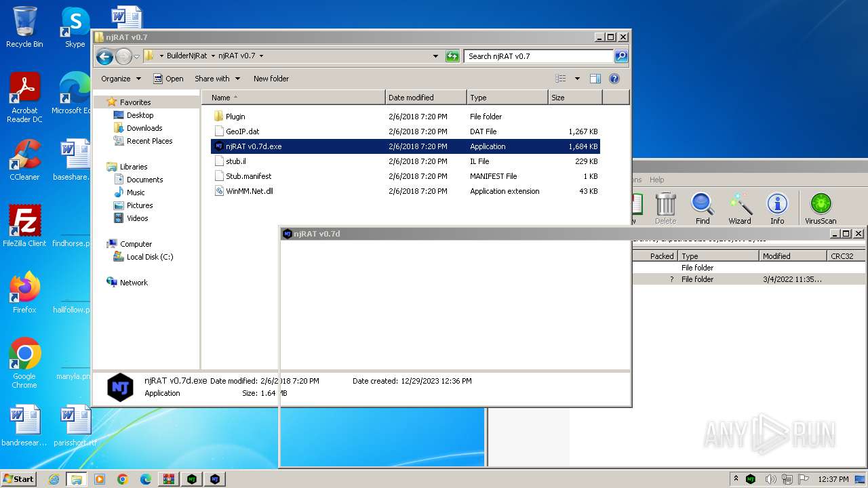Open Documents library in navigation pane
Screen dimensions: 868x488
144,180
